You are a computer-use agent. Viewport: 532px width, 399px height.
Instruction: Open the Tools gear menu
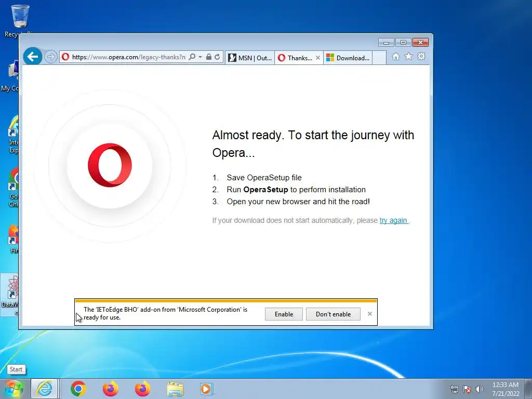pos(421,56)
